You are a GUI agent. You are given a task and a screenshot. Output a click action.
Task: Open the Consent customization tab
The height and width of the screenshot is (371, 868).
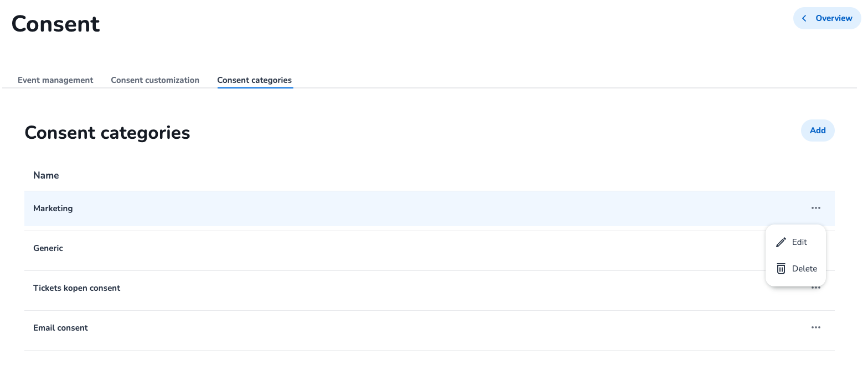pos(155,80)
